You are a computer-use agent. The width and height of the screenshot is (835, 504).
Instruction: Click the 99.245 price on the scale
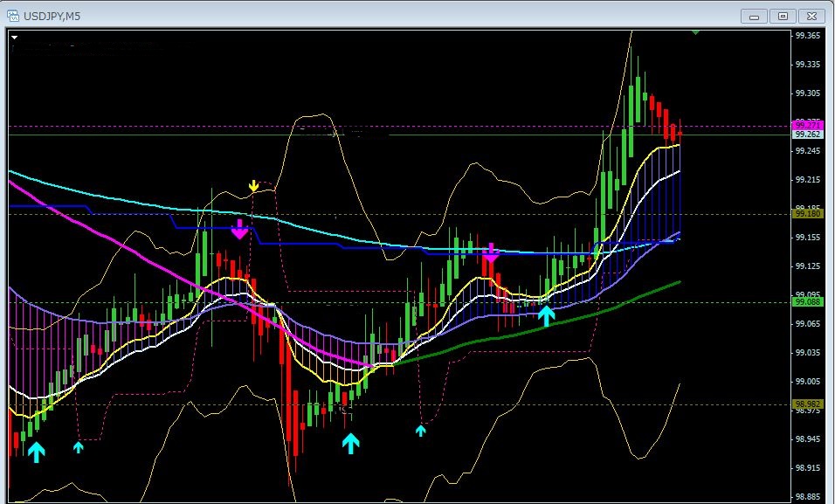(808, 151)
